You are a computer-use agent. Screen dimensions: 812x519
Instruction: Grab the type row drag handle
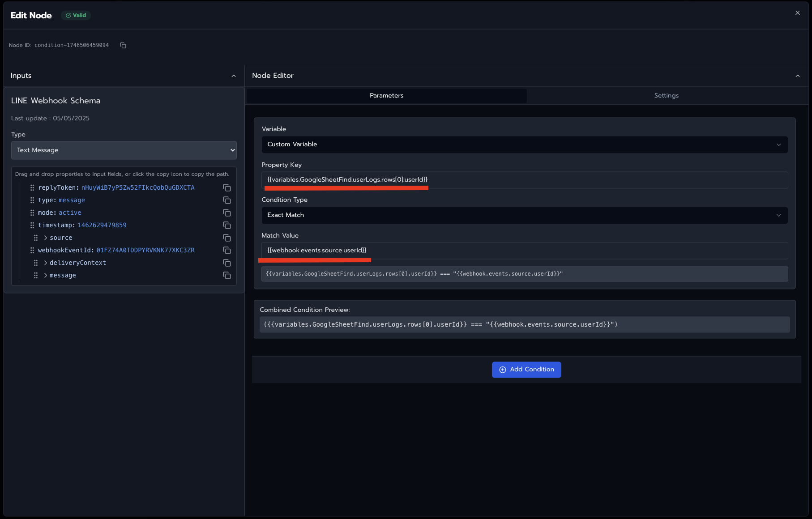[x=32, y=200]
